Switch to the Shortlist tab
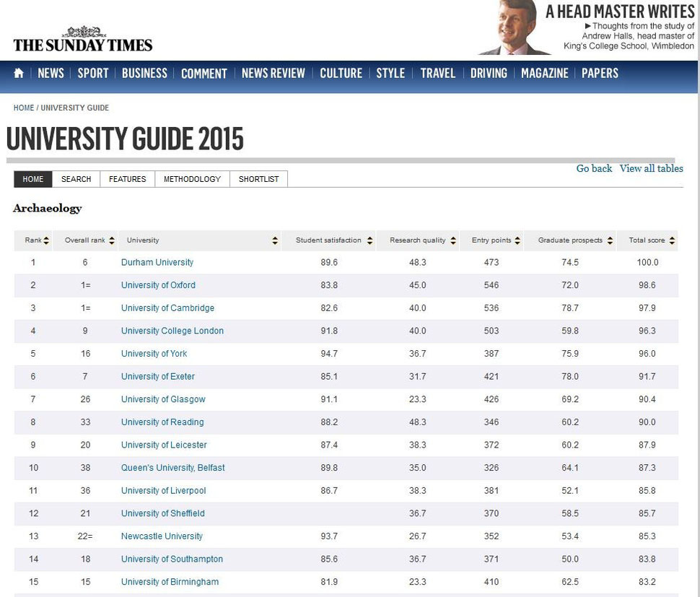The image size is (700, 597). coord(258,179)
